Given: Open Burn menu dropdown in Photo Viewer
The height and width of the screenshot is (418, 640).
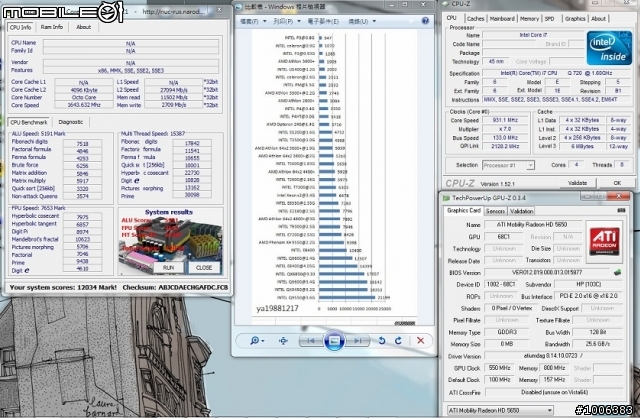Looking at the screenshot, I should pyautogui.click(x=362, y=21).
